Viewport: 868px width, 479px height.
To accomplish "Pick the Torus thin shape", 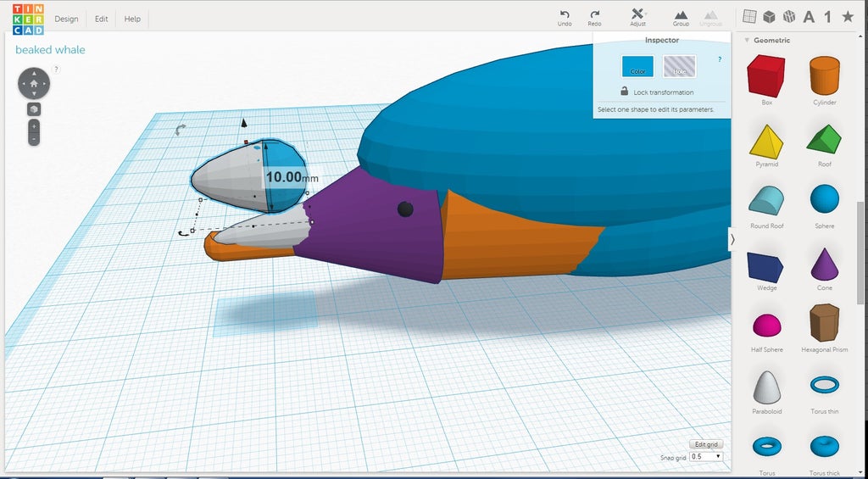I will (825, 384).
